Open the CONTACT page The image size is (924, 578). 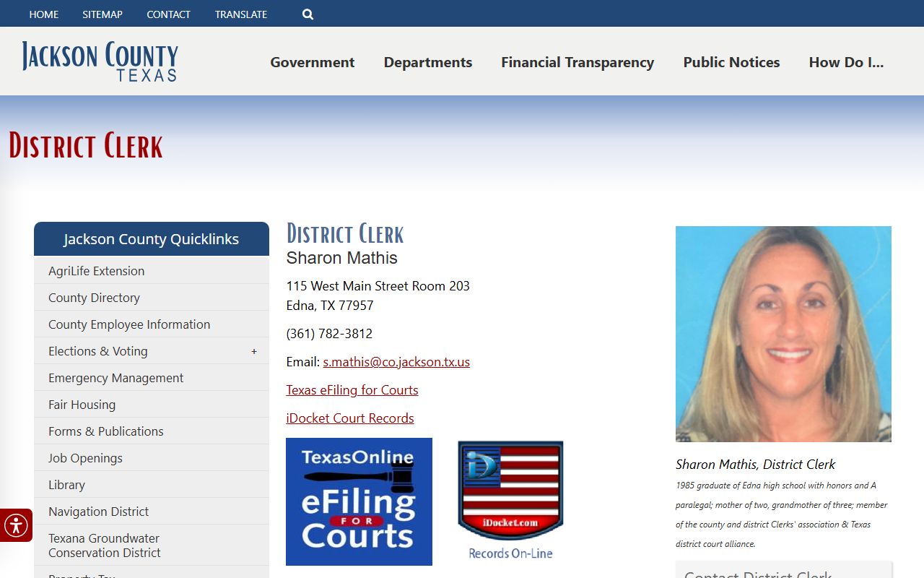pos(168,14)
